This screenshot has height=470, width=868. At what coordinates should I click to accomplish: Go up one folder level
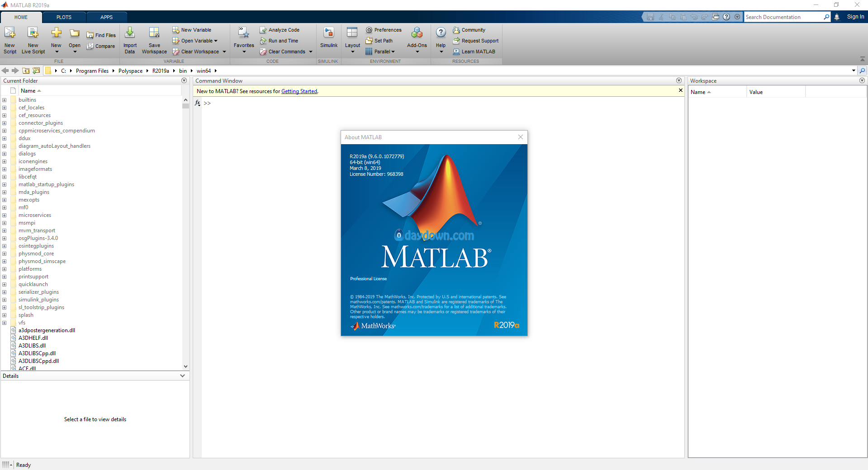click(x=26, y=70)
